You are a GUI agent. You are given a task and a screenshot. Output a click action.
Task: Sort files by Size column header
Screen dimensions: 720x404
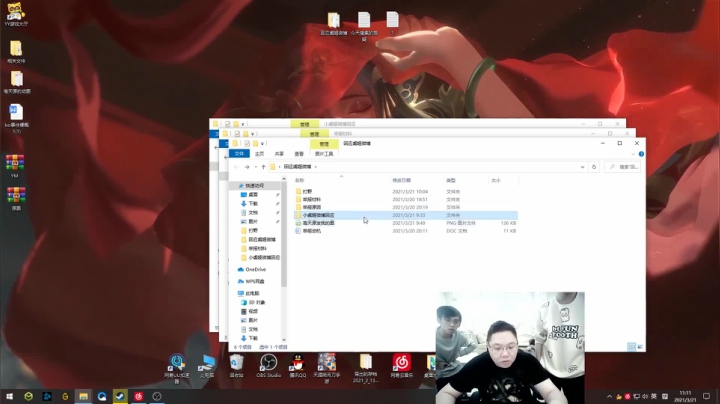pyautogui.click(x=495, y=180)
